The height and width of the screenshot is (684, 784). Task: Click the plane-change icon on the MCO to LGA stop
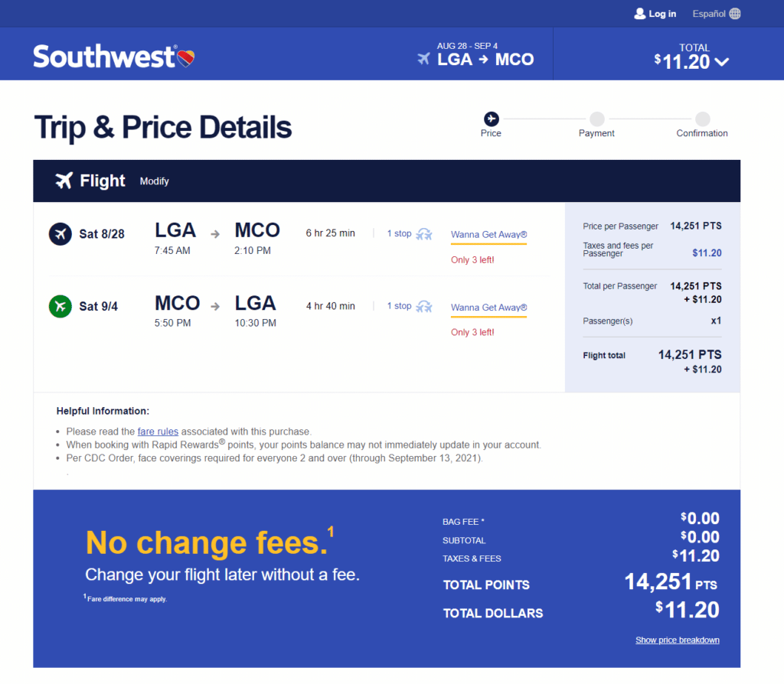[x=424, y=306]
